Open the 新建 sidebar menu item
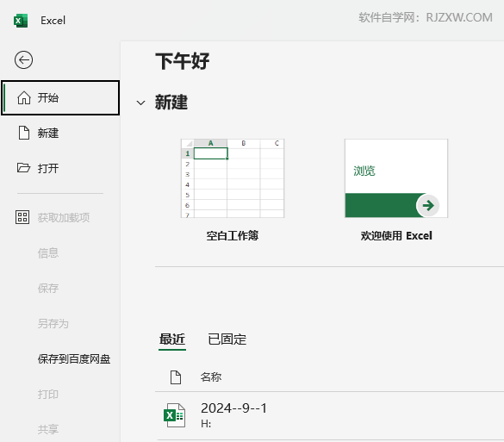This screenshot has width=504, height=442. [60, 133]
